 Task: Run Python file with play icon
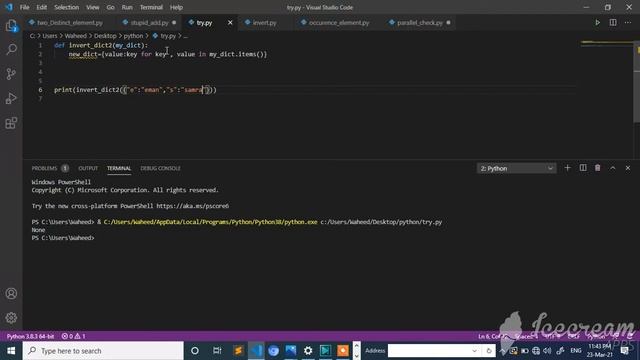click(597, 22)
